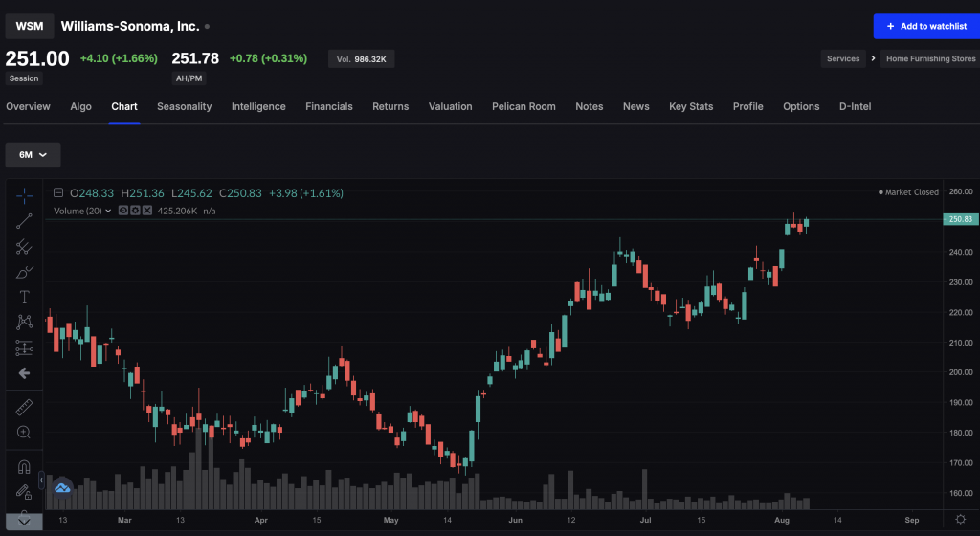Click the 260.00 price axis label
This screenshot has width=980, height=536.
click(961, 191)
